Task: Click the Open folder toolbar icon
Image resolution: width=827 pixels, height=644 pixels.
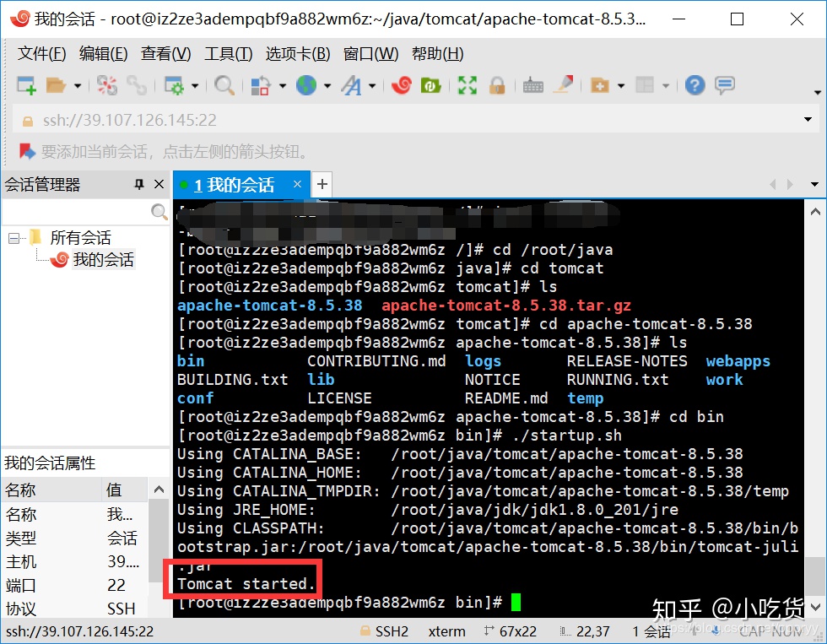Action: [x=56, y=85]
